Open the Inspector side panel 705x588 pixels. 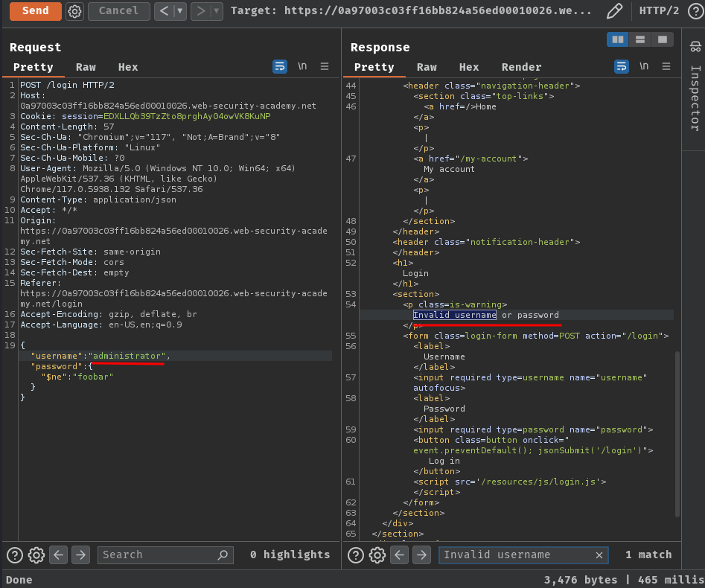click(695, 46)
